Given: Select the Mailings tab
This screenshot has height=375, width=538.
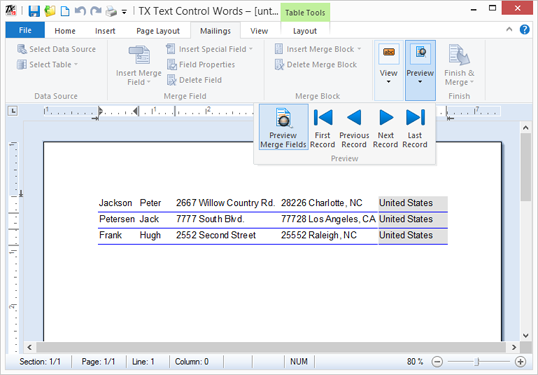Looking at the screenshot, I should (x=215, y=31).
